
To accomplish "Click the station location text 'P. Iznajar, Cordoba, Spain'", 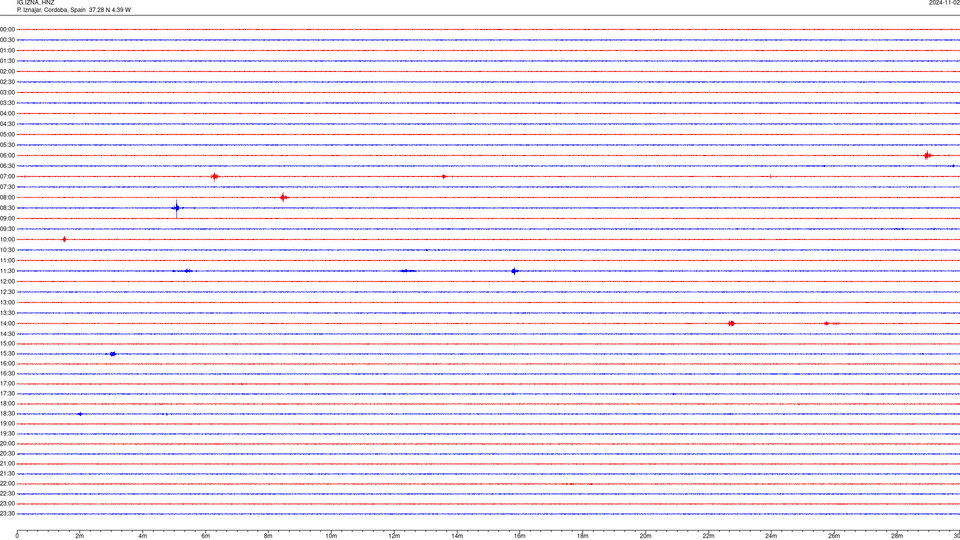I will tap(51, 10).
